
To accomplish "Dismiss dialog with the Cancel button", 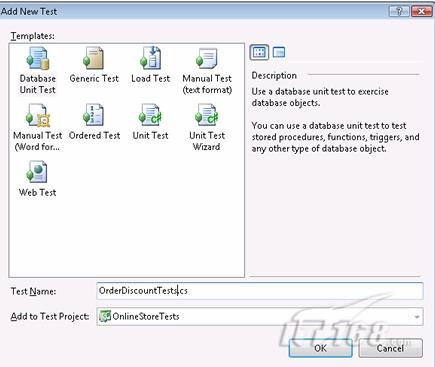I will coord(390,348).
